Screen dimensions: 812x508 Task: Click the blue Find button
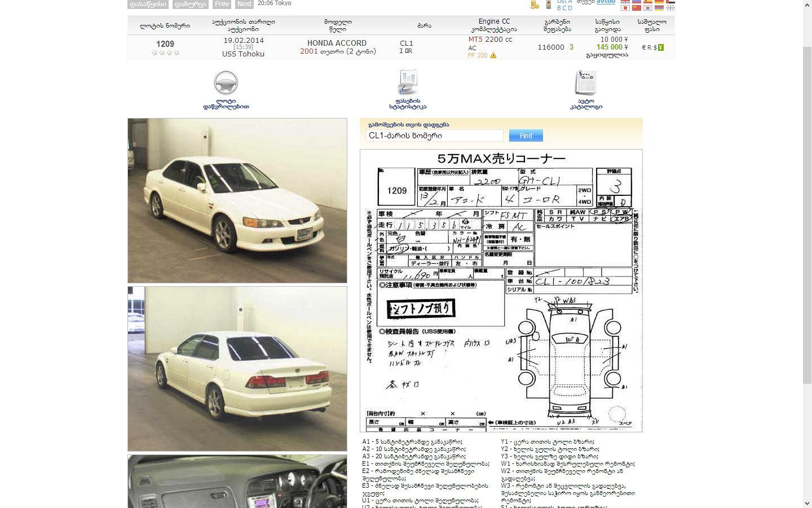526,135
